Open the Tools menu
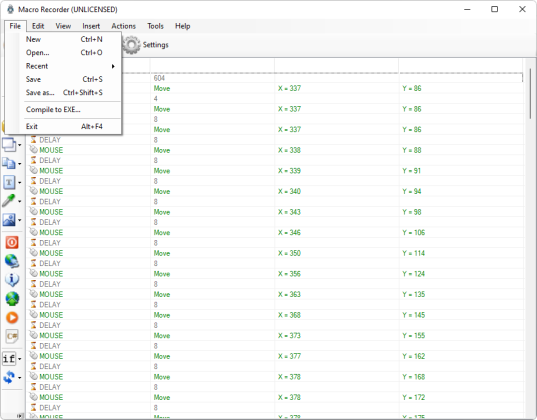The image size is (537, 420). [x=155, y=26]
